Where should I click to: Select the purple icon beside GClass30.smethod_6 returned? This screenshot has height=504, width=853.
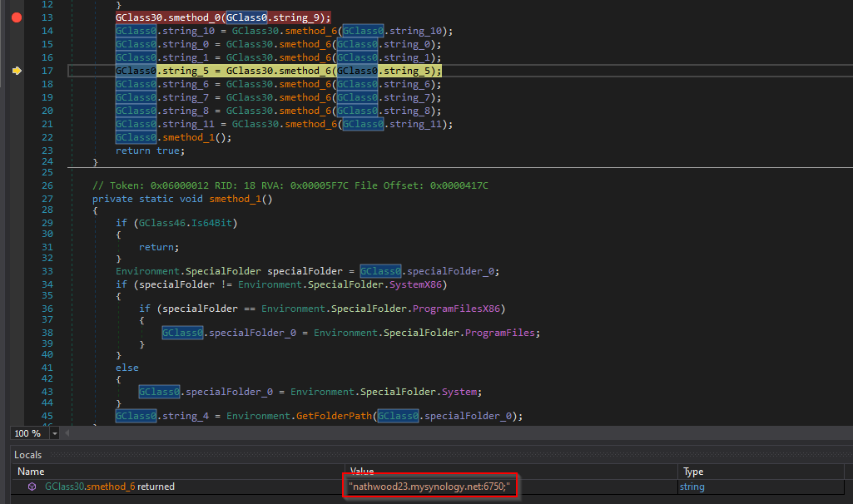tap(32, 487)
